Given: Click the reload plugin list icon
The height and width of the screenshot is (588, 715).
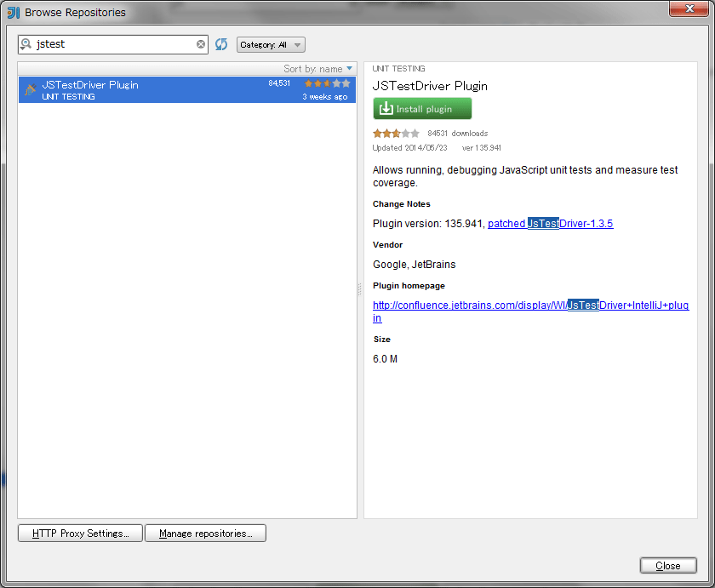Looking at the screenshot, I should (221, 44).
